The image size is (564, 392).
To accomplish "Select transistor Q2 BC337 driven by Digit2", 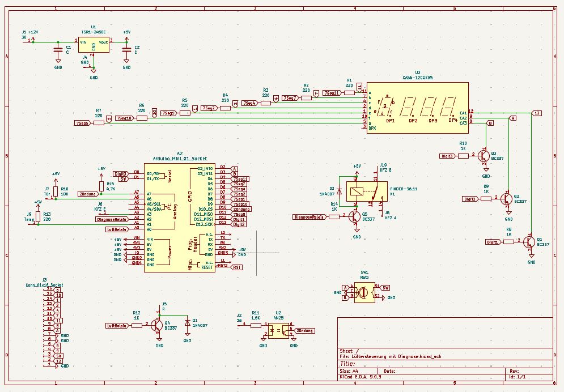I will tap(507, 199).
